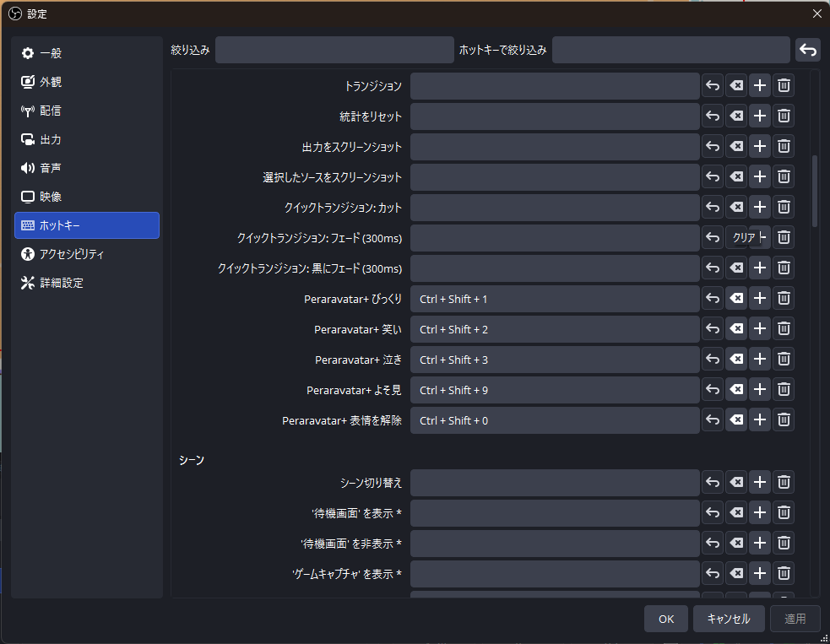Reset the Peraravatar+ 泣き hotkey
830x644 pixels.
pos(713,360)
